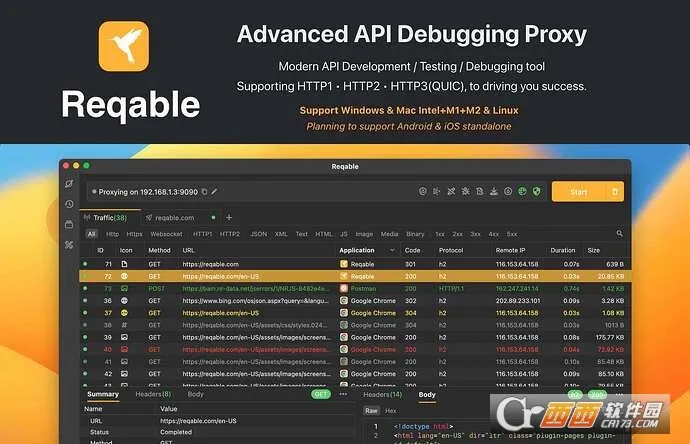The height and width of the screenshot is (444, 690).
Task: Click the sliders icon in the toolbar
Action: (437, 191)
